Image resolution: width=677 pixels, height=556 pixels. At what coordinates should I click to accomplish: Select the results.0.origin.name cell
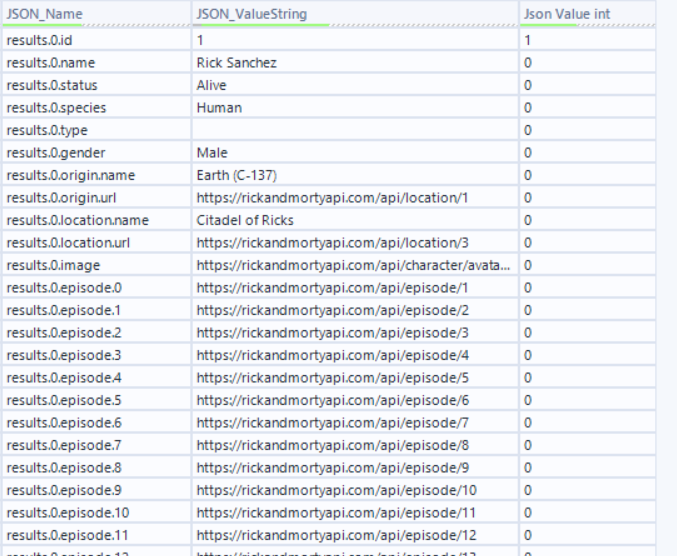[97, 175]
